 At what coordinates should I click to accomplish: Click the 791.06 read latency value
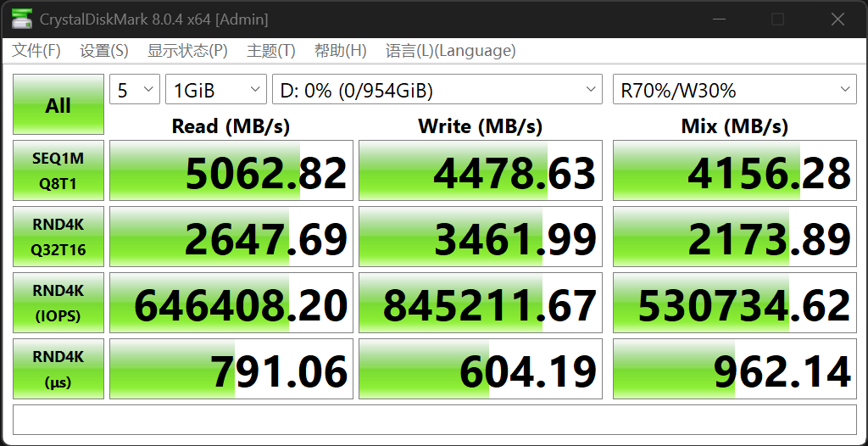pyautogui.click(x=231, y=369)
